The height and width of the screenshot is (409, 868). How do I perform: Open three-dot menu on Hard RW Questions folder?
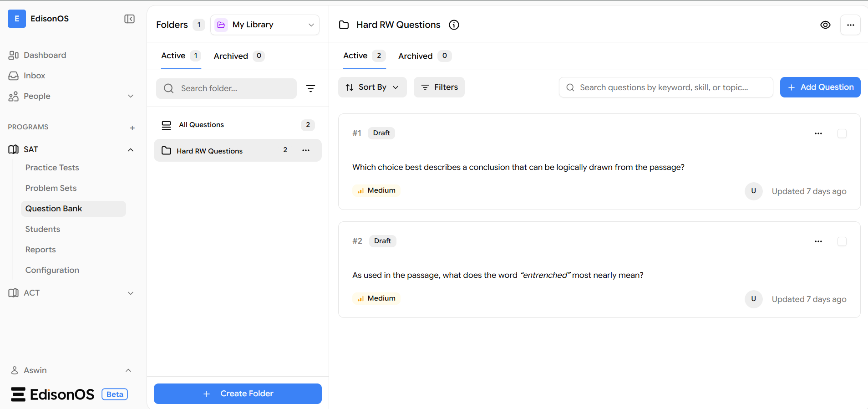point(306,150)
